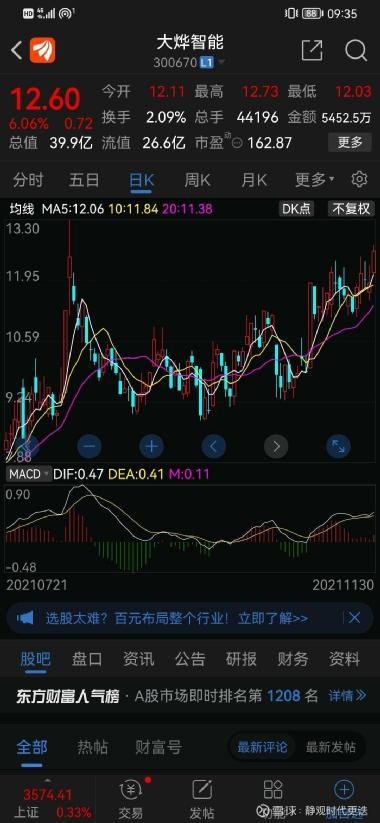Switch sorting to 最新评论
Image resolution: width=380 pixels, height=823 pixels.
pyautogui.click(x=262, y=747)
